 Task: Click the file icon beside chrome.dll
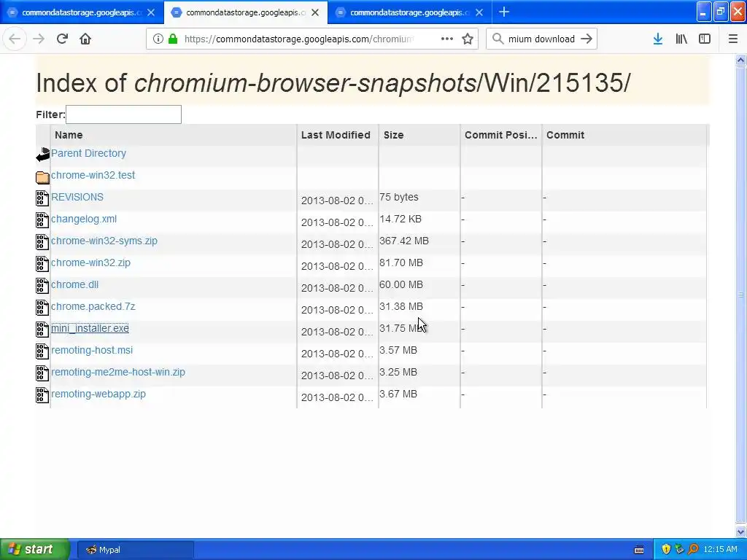(42, 286)
